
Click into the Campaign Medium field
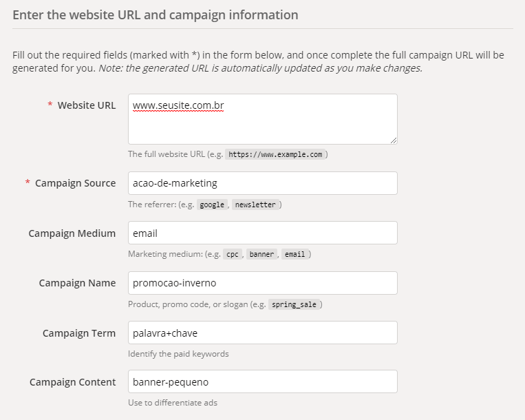click(x=262, y=233)
